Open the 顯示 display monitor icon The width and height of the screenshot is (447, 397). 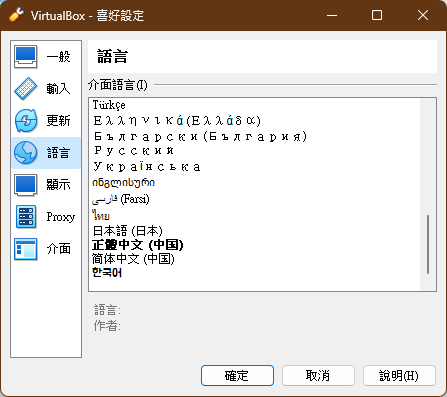click(26, 185)
